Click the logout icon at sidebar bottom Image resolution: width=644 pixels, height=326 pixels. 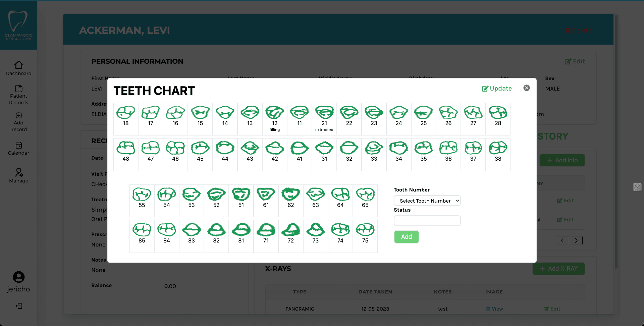[19, 306]
